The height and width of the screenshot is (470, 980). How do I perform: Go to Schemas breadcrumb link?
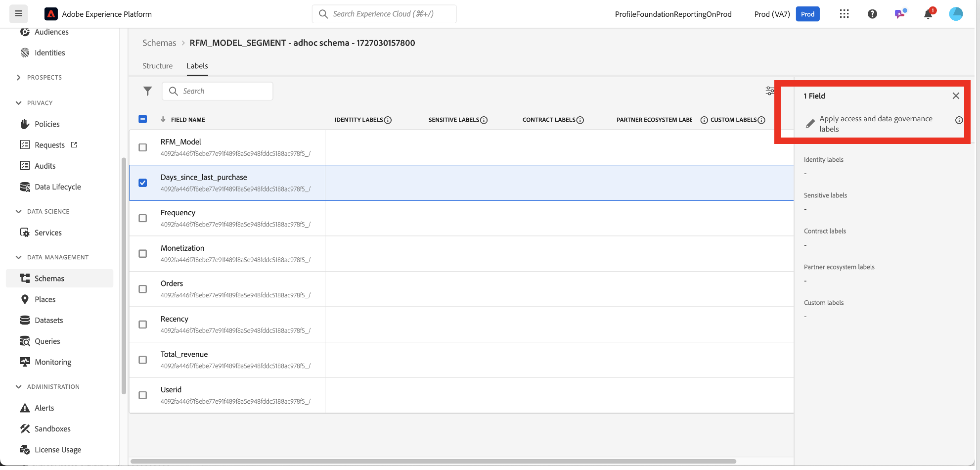click(159, 43)
